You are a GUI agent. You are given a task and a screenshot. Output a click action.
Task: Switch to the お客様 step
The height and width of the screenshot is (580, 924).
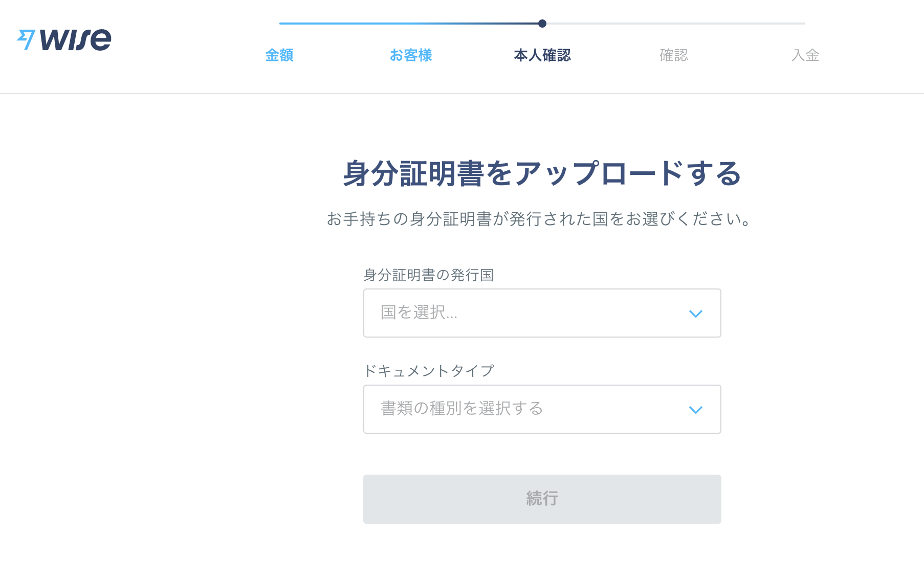[x=411, y=55]
